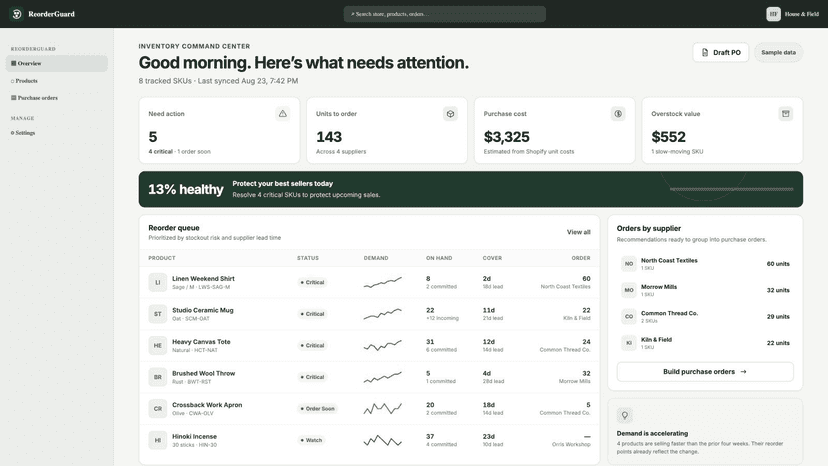Click the STATUS column header
Image resolution: width=828 pixels, height=466 pixels.
pos(308,258)
